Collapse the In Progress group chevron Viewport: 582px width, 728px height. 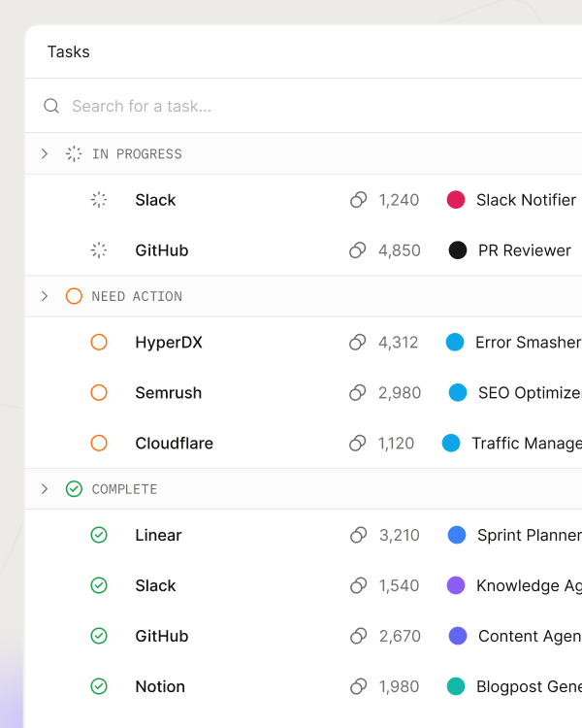click(x=45, y=153)
